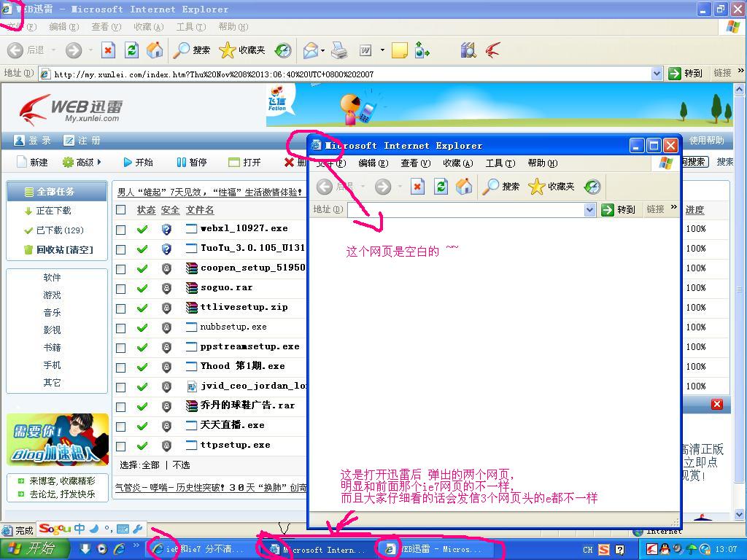Click 注册 register link on Xunlei page

[x=82, y=141]
